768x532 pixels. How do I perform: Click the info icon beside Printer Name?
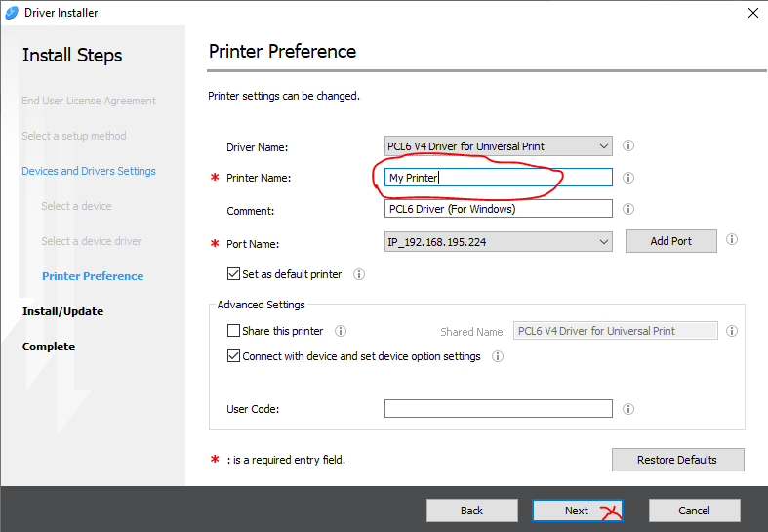tap(628, 178)
